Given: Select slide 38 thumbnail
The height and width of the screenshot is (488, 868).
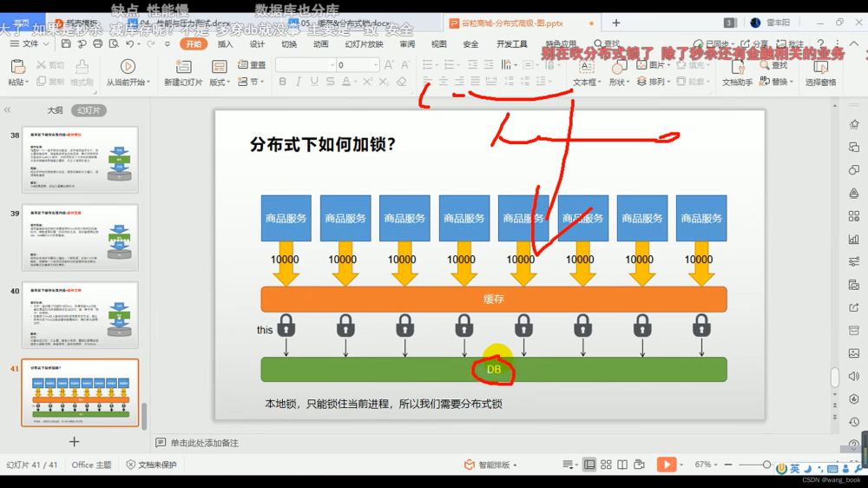Looking at the screenshot, I should 80,160.
